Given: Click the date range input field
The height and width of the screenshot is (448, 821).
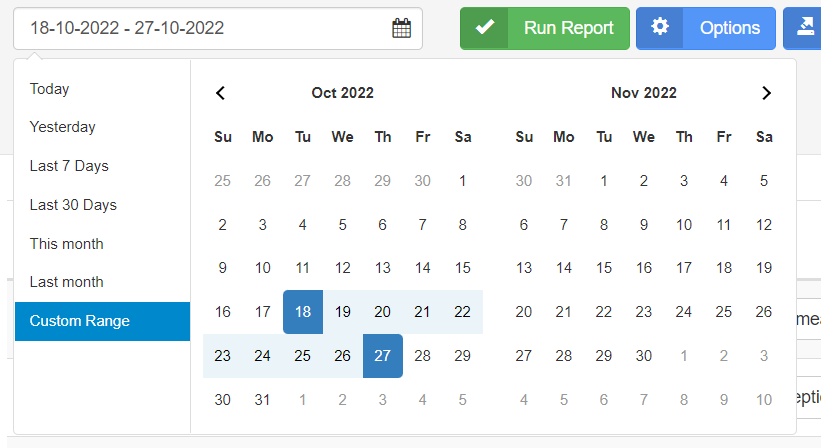Looking at the screenshot, I should [x=218, y=28].
